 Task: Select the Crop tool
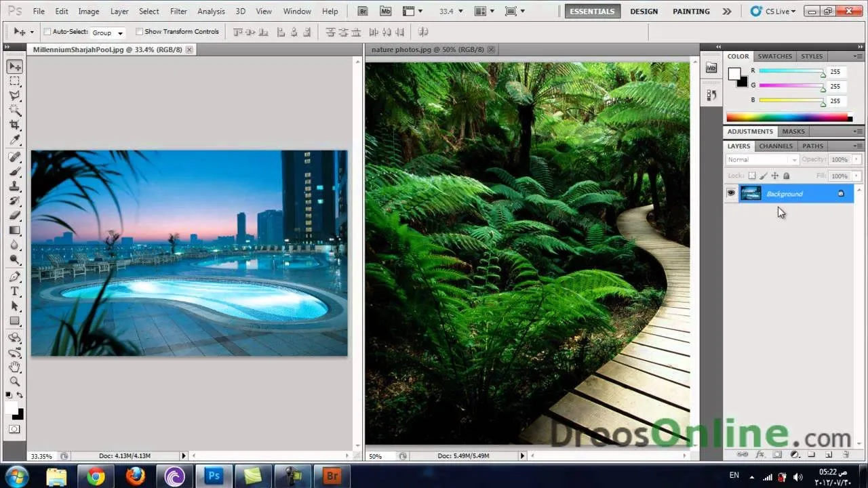[14, 125]
